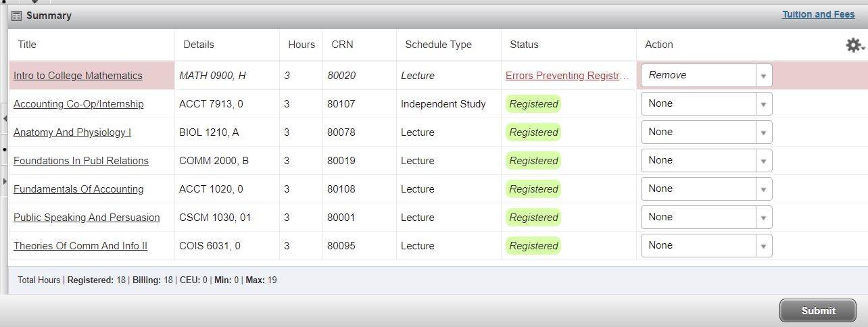868x327 pixels.
Task: Open Anatomy And Physiology I course details
Action: click(72, 132)
